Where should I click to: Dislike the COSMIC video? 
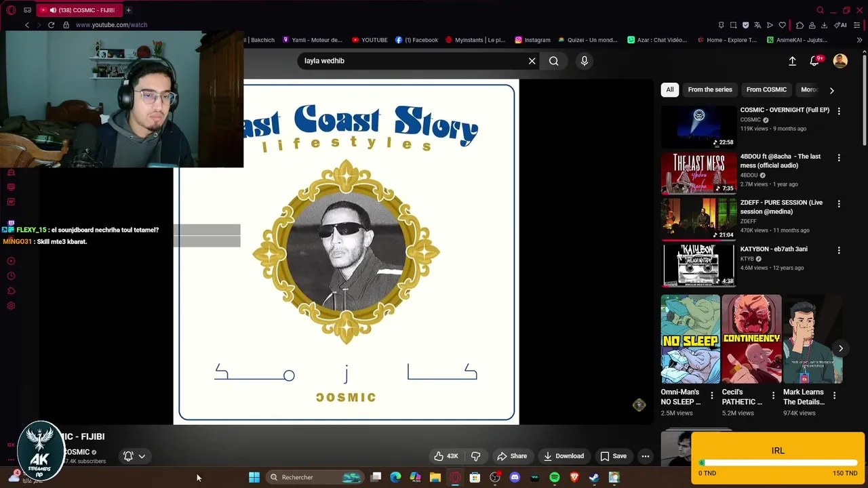pos(476,456)
